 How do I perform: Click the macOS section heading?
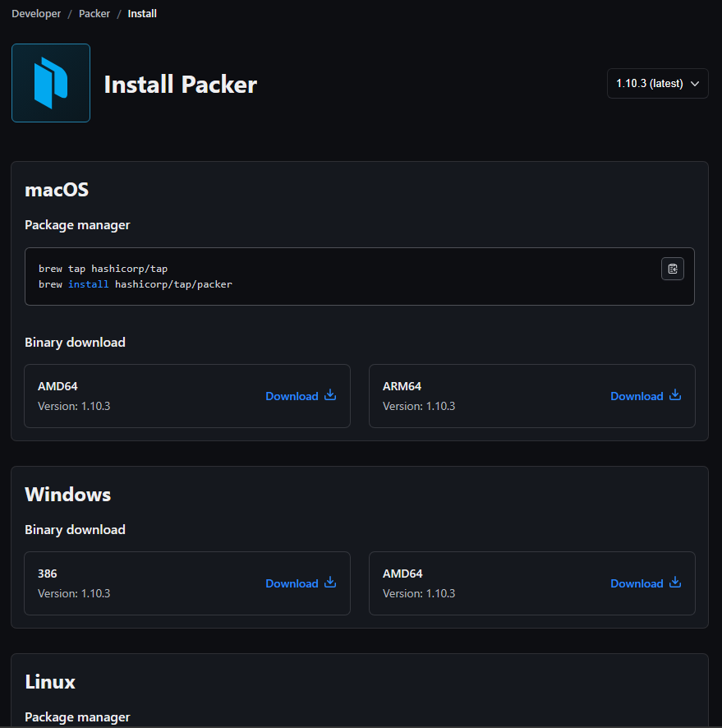tap(57, 190)
